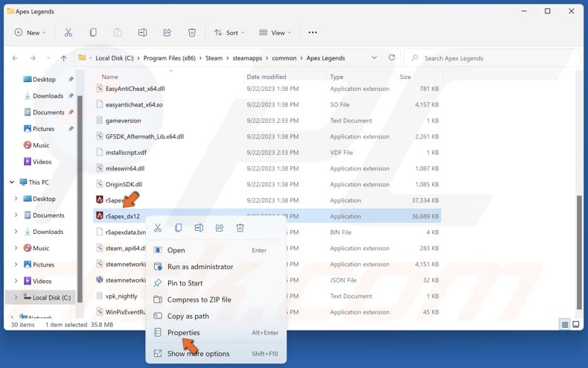This screenshot has width=588, height=368.
Task: Switch to the details view layout icon
Action: pyautogui.click(x=565, y=325)
